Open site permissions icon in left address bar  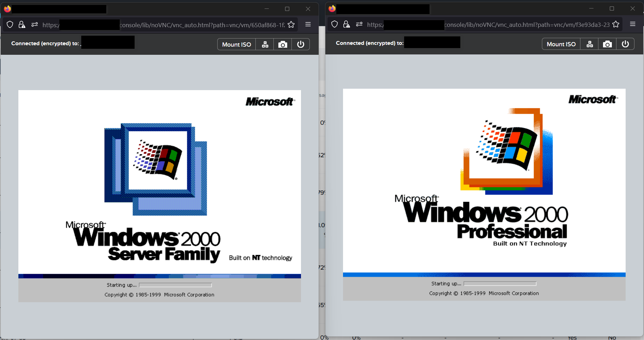34,24
